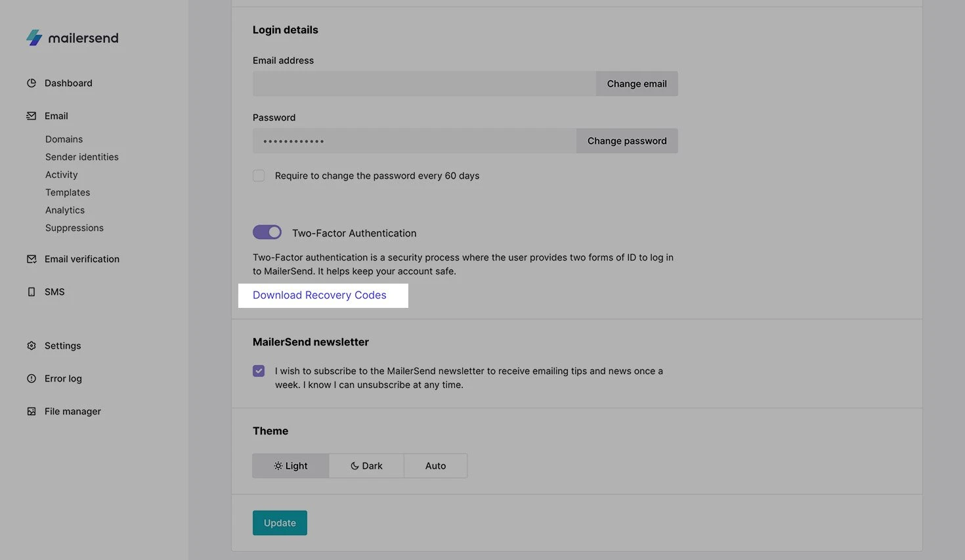Click the Update button
965x560 pixels.
pos(280,523)
